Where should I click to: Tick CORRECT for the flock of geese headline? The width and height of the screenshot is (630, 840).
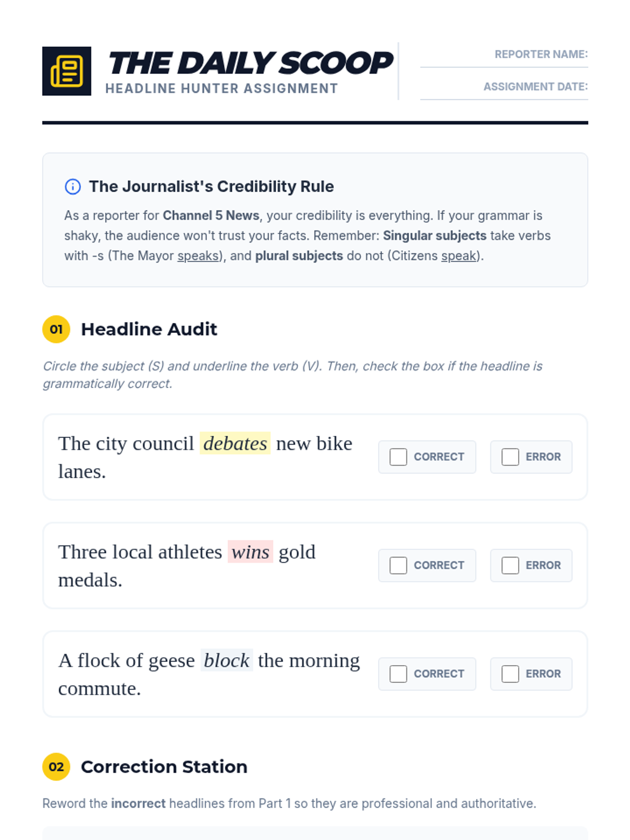[x=398, y=674]
